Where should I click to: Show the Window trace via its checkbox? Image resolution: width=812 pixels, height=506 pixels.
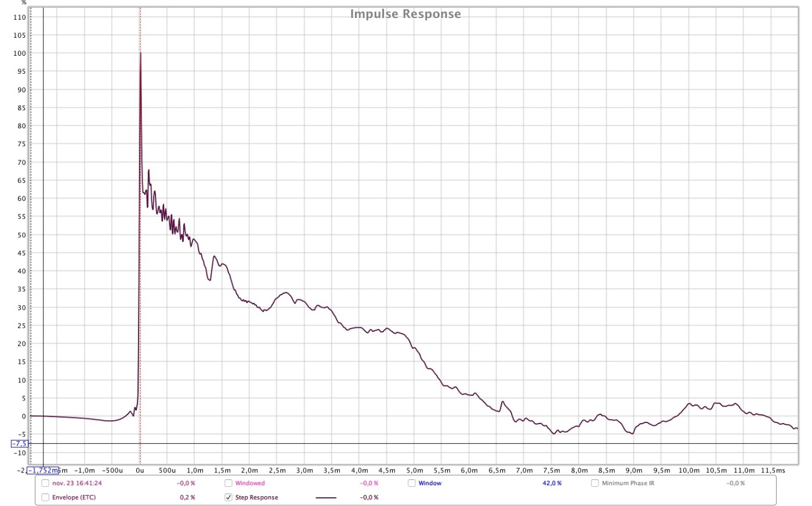pos(411,483)
